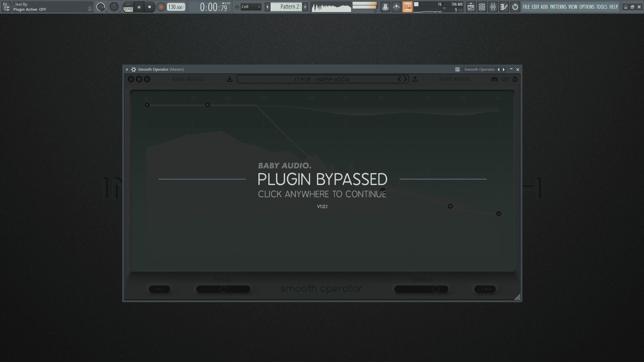Pause playback with the pause button
This screenshot has width=644, height=362.
pyautogui.click(x=139, y=7)
